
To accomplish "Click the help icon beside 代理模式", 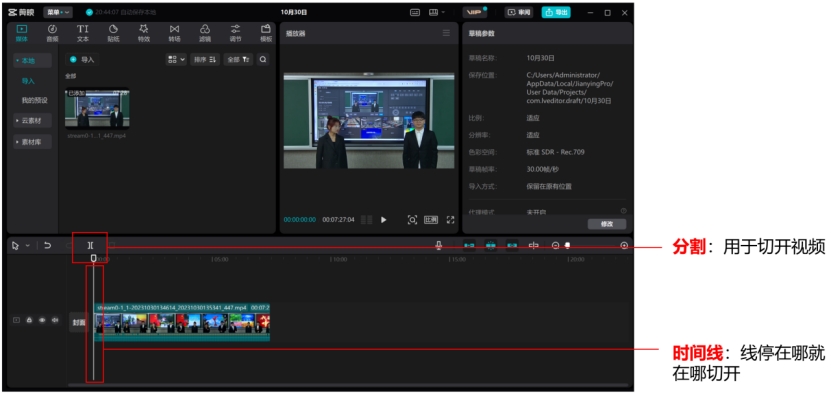I will (x=623, y=211).
